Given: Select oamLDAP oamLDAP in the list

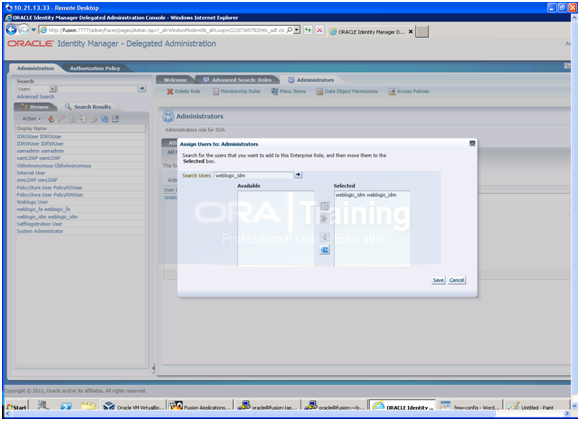Looking at the screenshot, I should (38, 158).
